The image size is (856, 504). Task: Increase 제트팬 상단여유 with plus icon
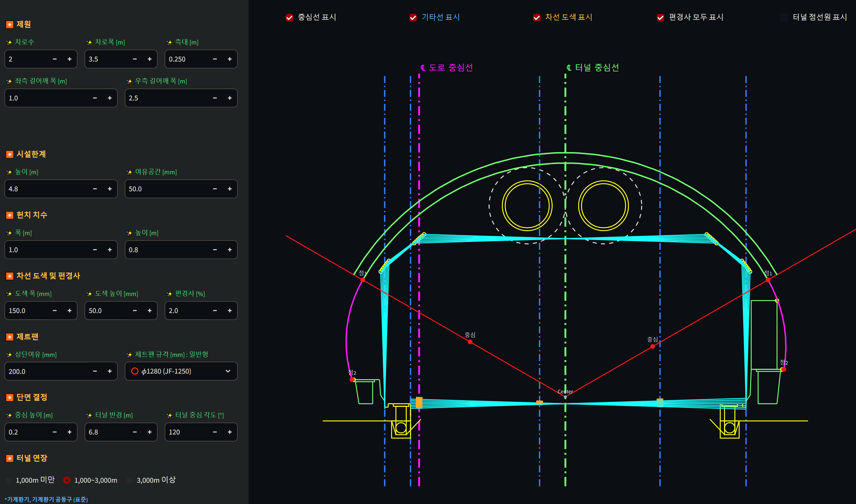(x=110, y=371)
